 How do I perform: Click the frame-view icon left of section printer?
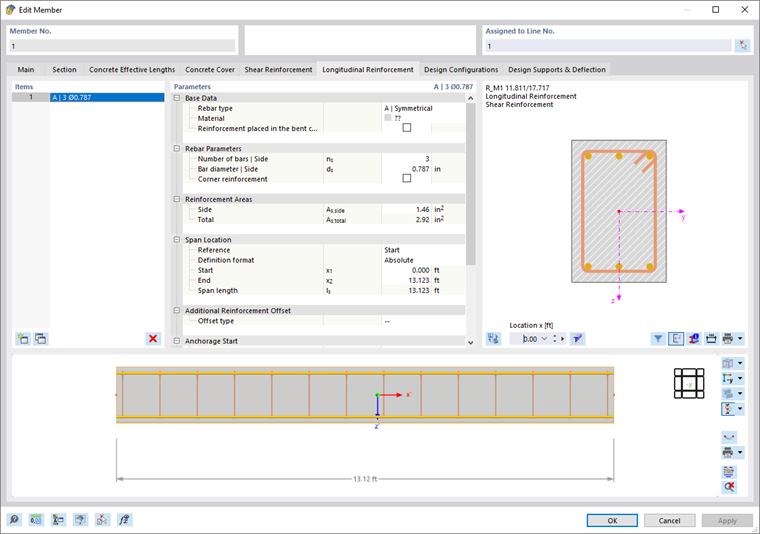711,339
